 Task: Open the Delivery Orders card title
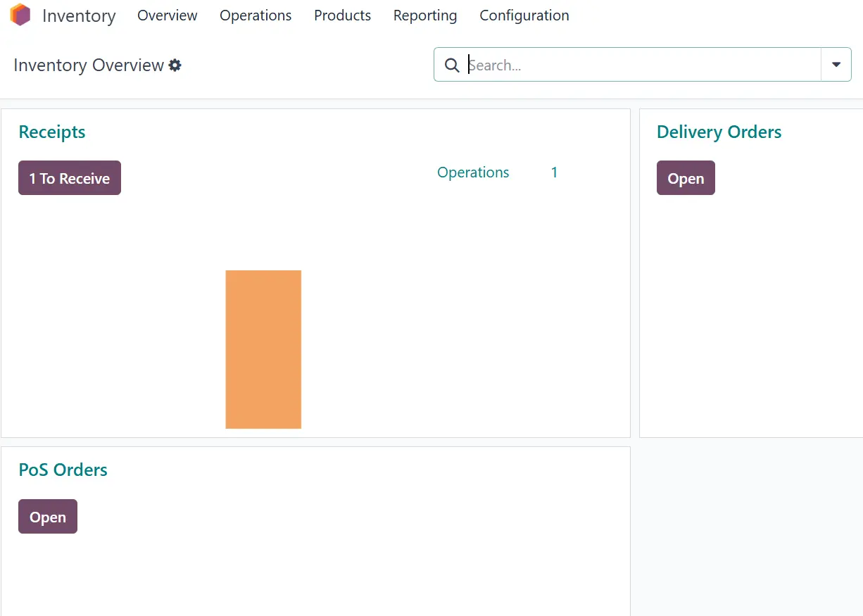click(719, 132)
